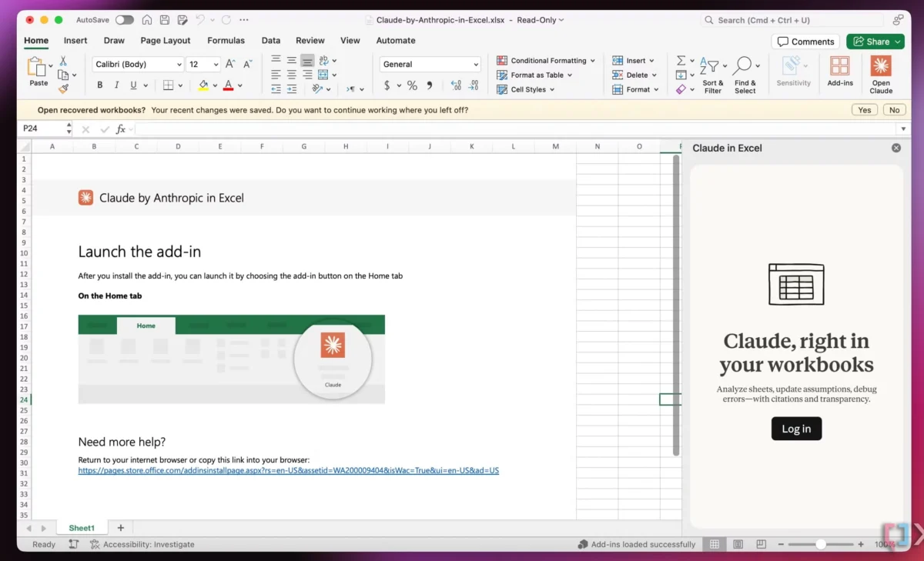Click the Sort & Filter icon
Screen dimensions: 924x561
(709, 67)
